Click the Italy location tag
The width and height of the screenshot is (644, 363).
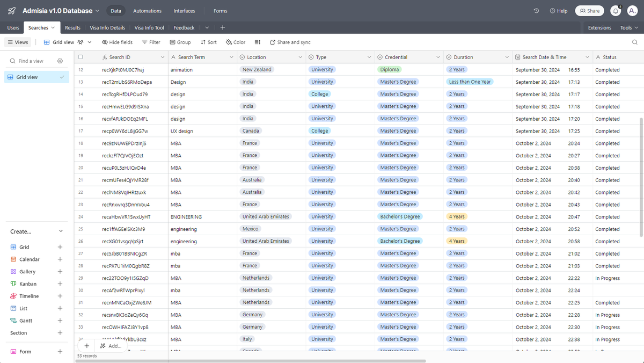(x=247, y=339)
